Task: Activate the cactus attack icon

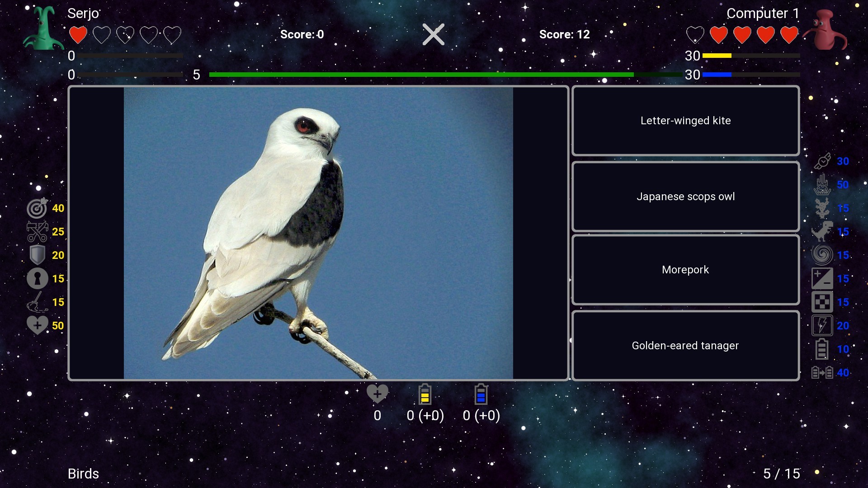Action: click(x=823, y=208)
